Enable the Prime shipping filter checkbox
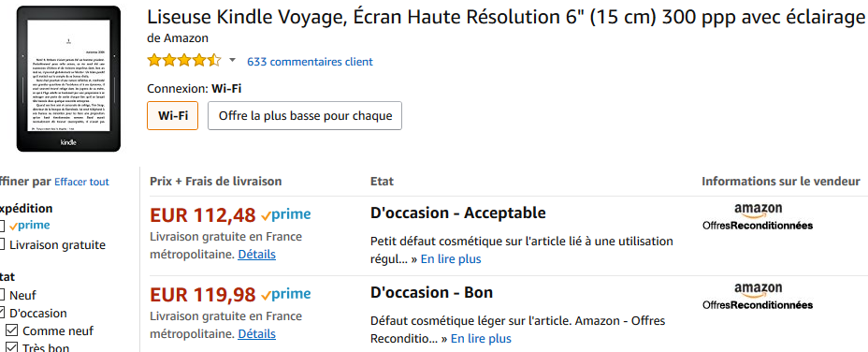Viewport: 868px width, 352px height. click(2, 226)
